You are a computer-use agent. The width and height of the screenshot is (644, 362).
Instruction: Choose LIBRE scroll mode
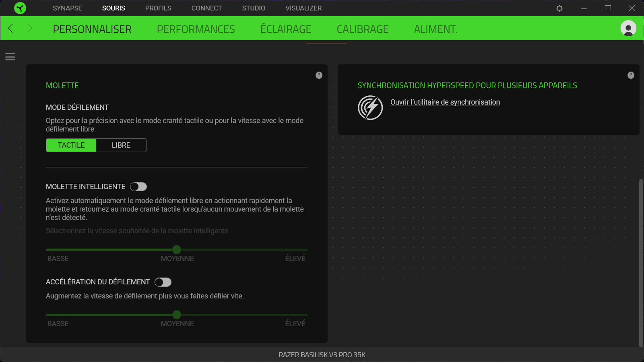coord(121,145)
